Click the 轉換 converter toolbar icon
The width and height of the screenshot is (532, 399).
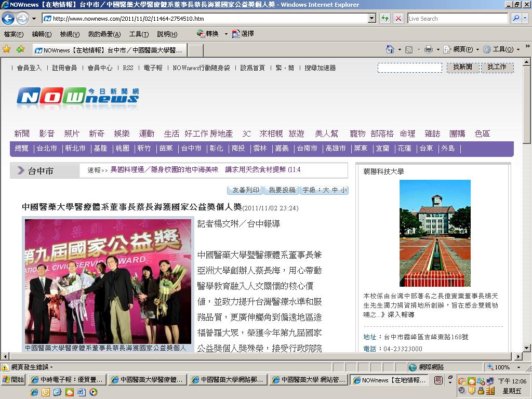pyautogui.click(x=201, y=34)
